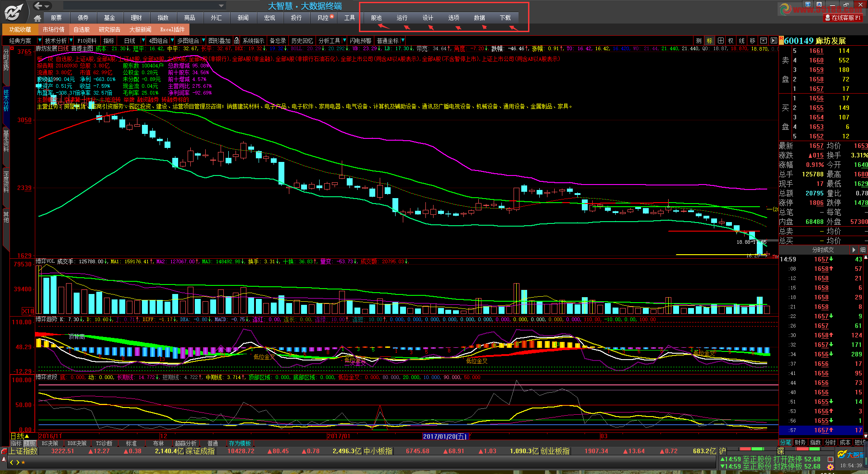
Task: Switch to the 市场行情 tab
Action: tap(53, 29)
